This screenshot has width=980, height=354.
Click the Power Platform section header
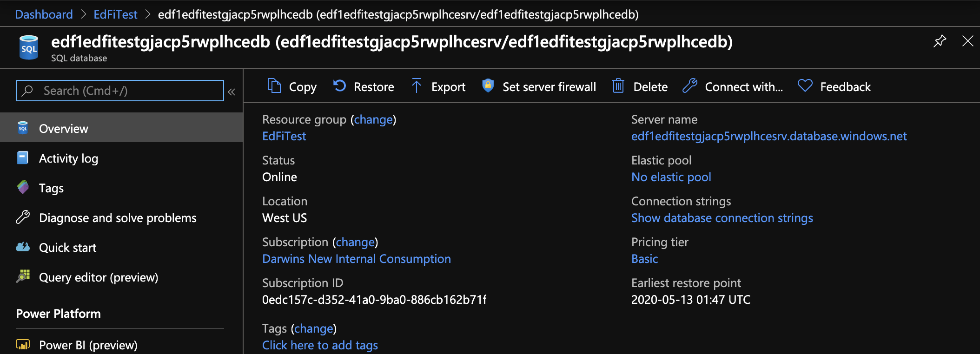point(58,314)
